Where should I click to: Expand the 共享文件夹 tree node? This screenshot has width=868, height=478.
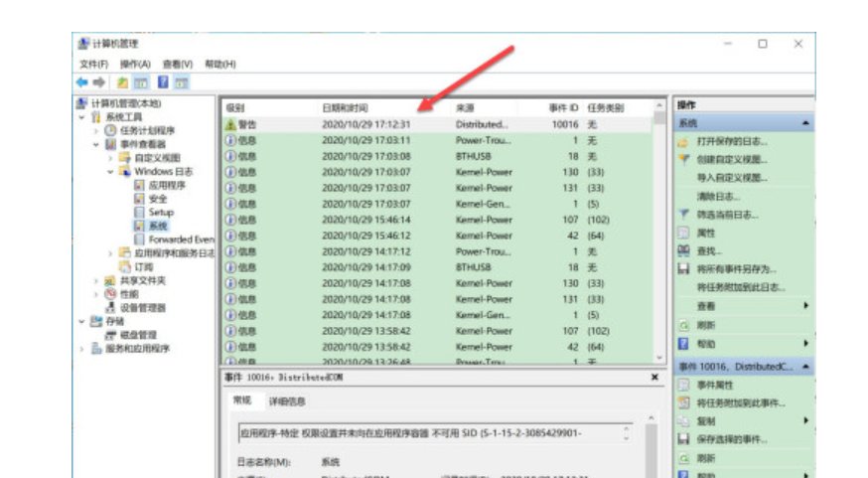pyautogui.click(x=96, y=281)
